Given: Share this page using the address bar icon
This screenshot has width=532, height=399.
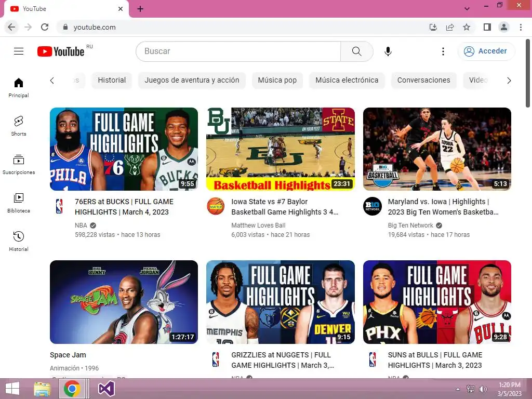Looking at the screenshot, I should [450, 27].
